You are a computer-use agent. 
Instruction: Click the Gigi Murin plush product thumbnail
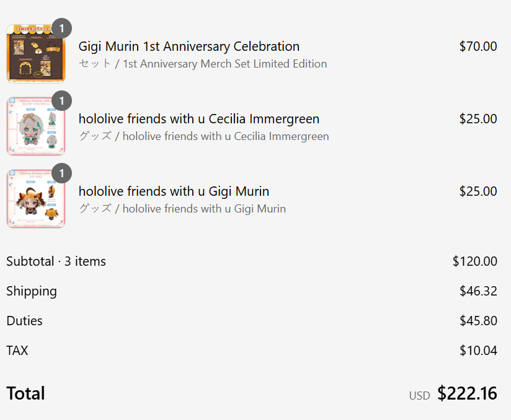pos(36,199)
